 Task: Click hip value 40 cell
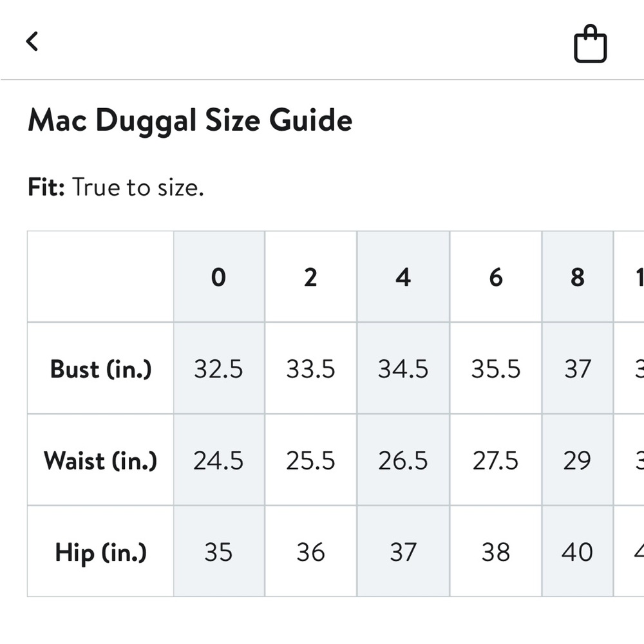click(x=578, y=552)
